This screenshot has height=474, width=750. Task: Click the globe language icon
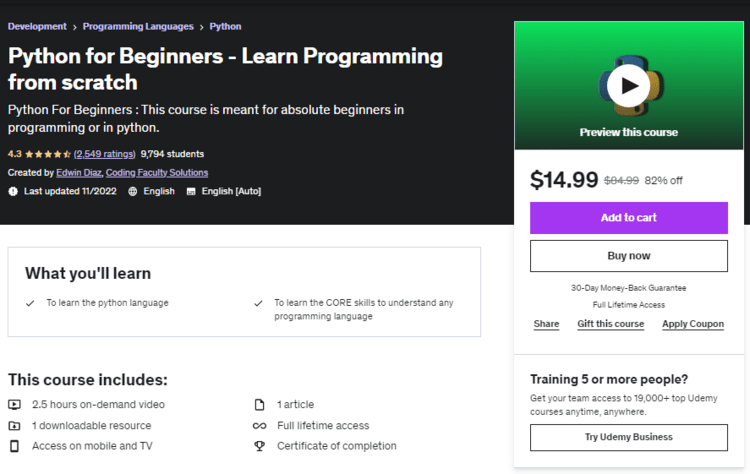tap(132, 191)
